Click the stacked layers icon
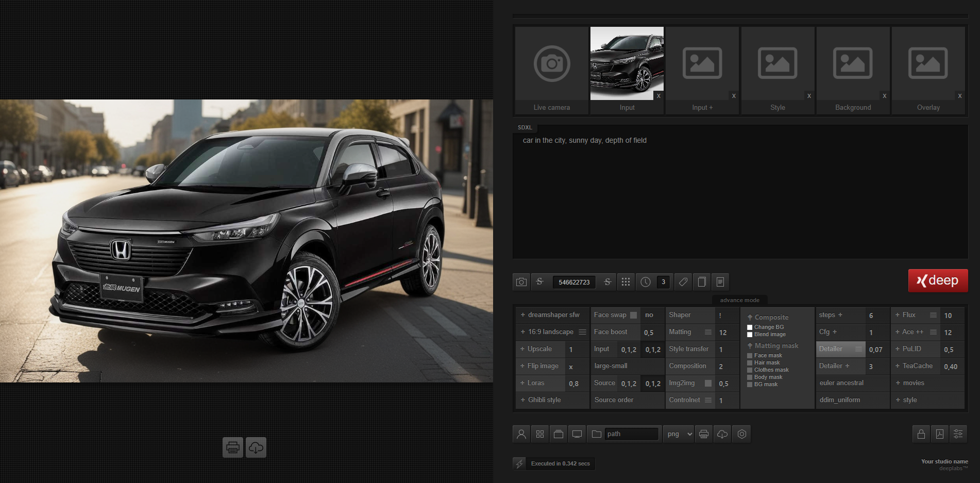 pyautogui.click(x=559, y=434)
